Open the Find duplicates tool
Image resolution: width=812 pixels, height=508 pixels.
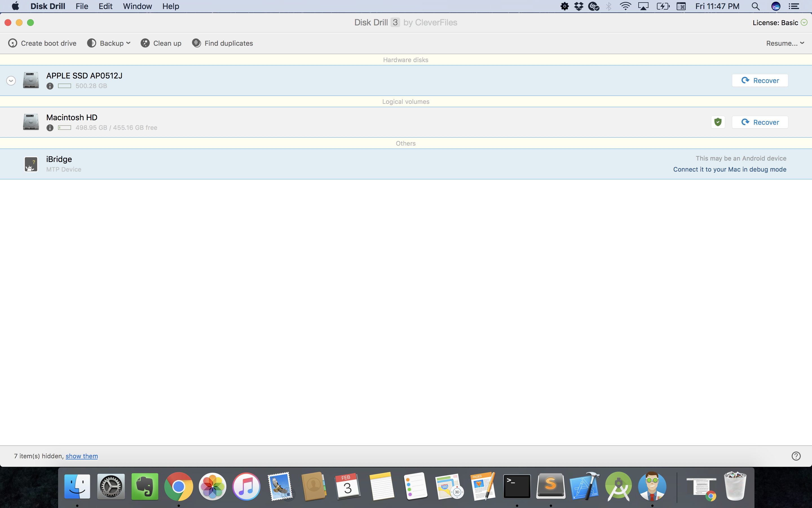coord(222,43)
